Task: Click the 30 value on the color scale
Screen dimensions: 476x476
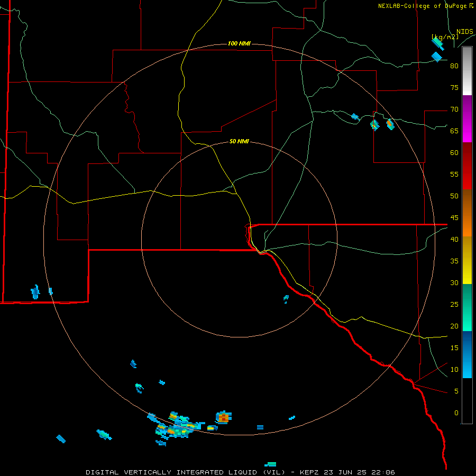Action: [454, 282]
